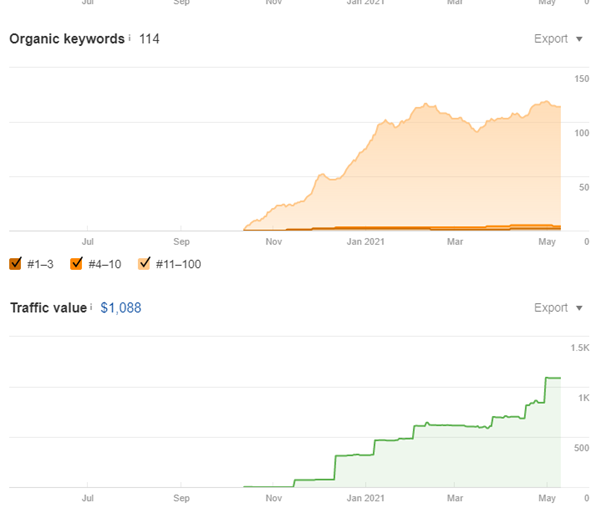Open the Organic keywords info tooltip icon
This screenshot has height=518, width=601.
pos(130,38)
